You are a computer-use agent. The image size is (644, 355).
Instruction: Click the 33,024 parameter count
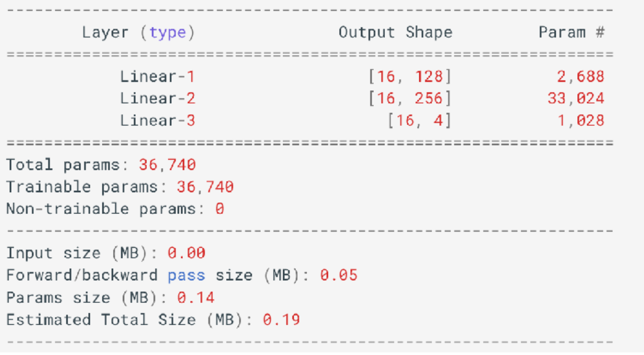point(576,99)
